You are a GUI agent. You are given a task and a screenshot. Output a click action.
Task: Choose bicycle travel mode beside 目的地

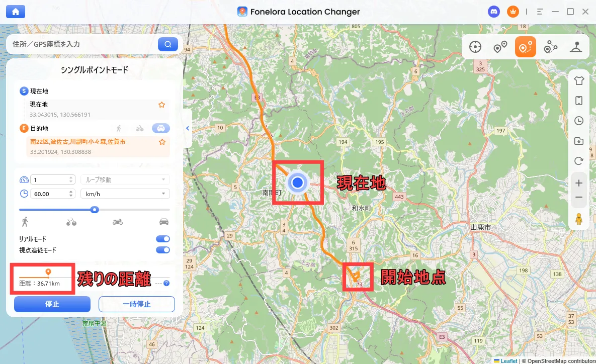tap(140, 128)
